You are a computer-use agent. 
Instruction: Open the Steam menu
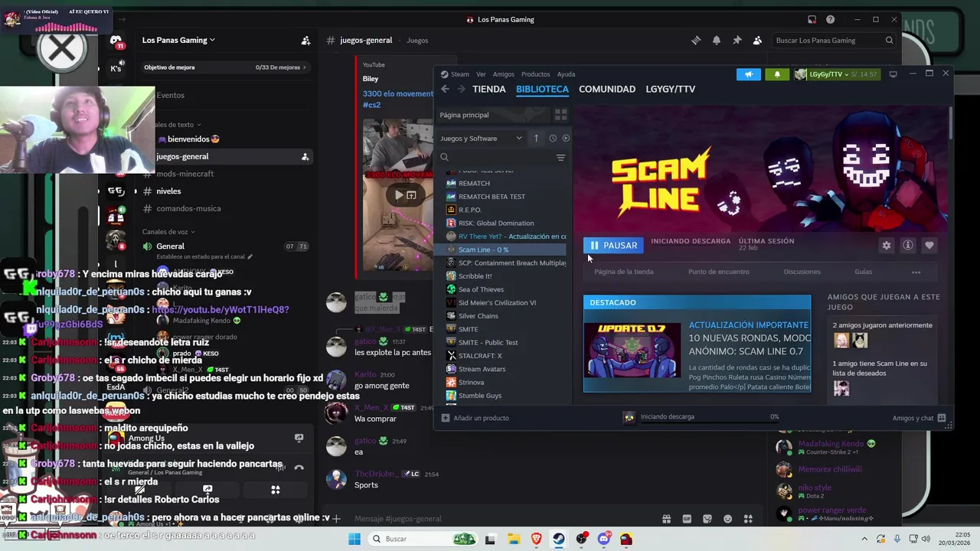(x=459, y=74)
